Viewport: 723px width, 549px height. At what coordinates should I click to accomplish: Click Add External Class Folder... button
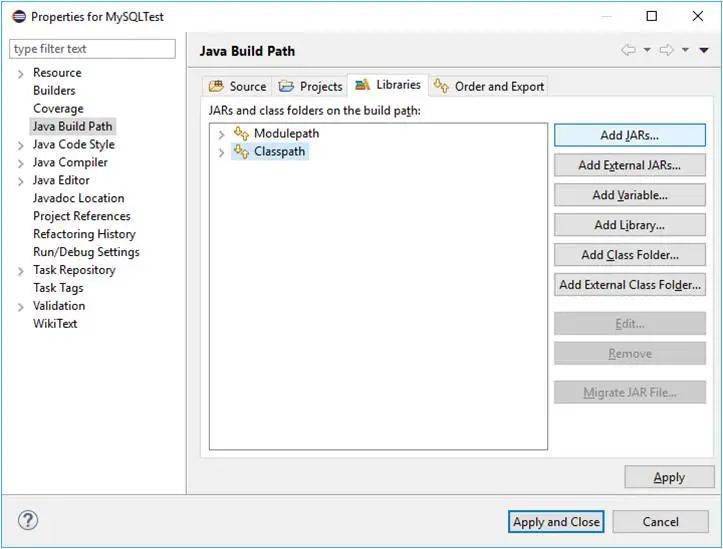click(x=630, y=285)
